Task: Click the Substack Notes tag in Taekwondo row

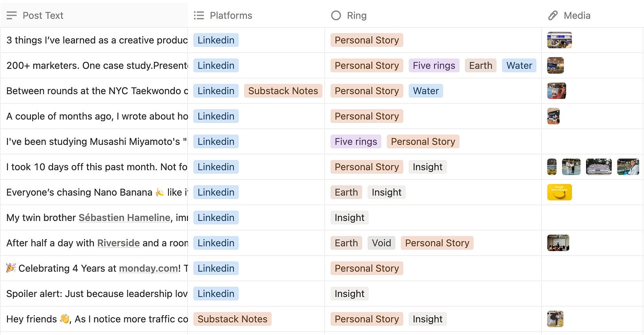Action: (283, 91)
